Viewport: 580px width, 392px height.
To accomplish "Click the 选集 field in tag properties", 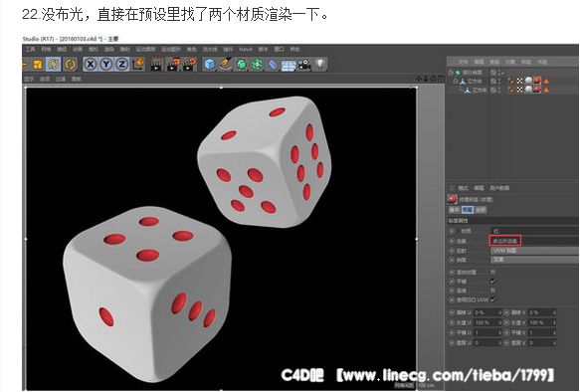I will (535, 241).
